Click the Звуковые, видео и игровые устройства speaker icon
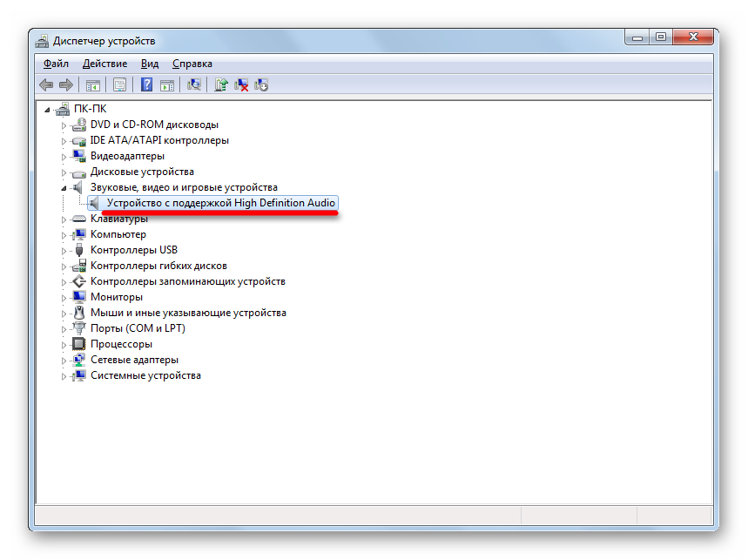Screen dimensions: 748x560 (77, 187)
